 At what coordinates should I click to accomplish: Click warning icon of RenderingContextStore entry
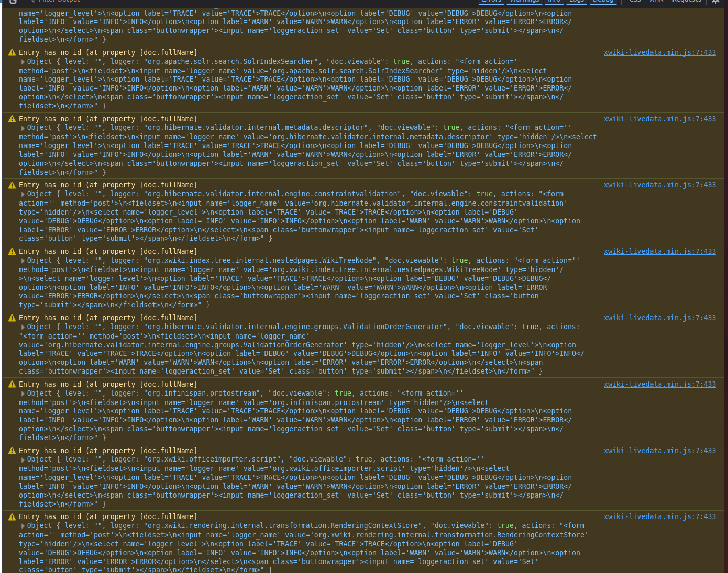12,516
